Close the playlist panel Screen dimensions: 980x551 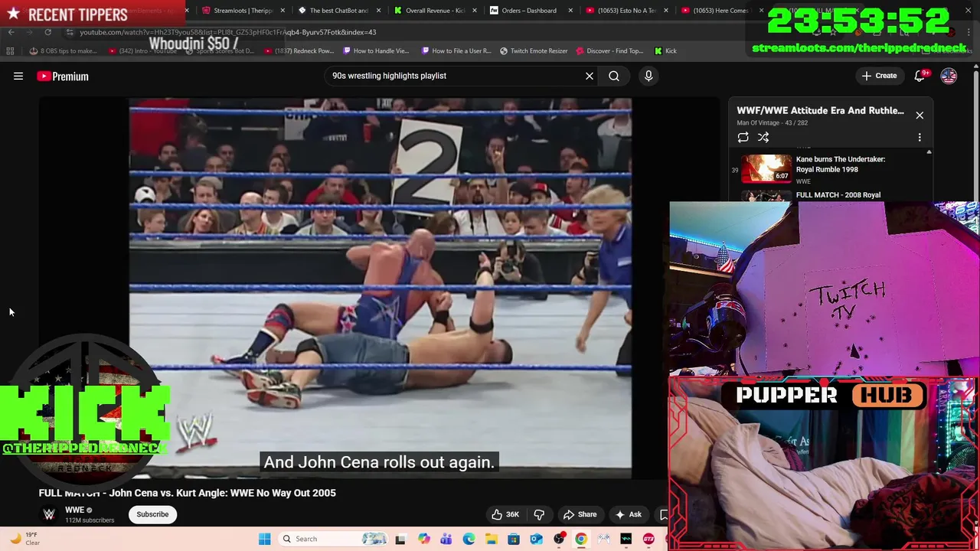pyautogui.click(x=920, y=115)
